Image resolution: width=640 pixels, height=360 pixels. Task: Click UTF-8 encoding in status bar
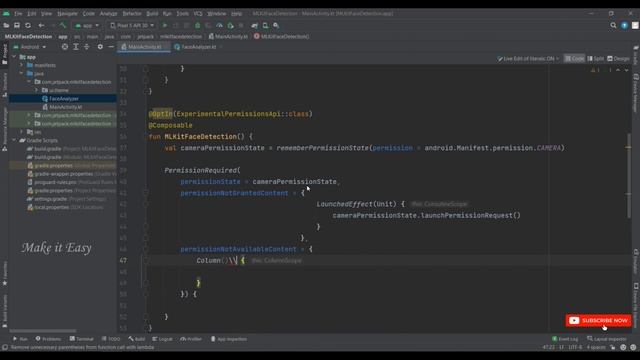coord(575,347)
